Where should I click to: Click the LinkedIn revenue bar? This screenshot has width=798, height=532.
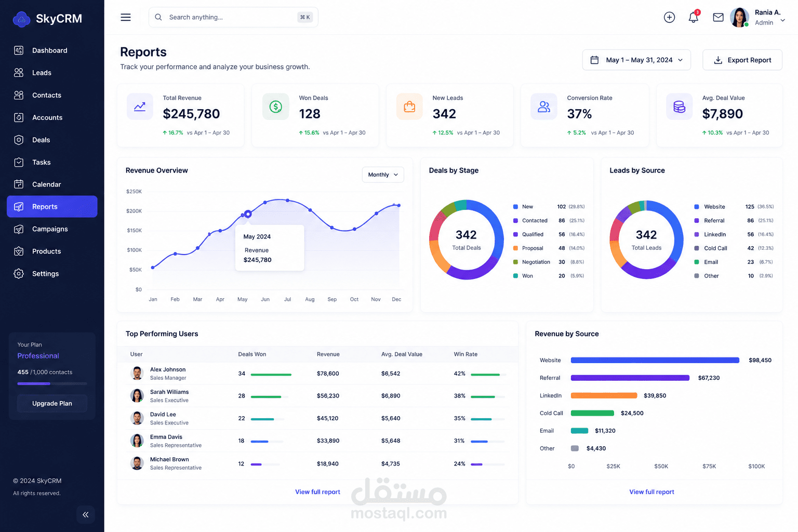[604, 395]
